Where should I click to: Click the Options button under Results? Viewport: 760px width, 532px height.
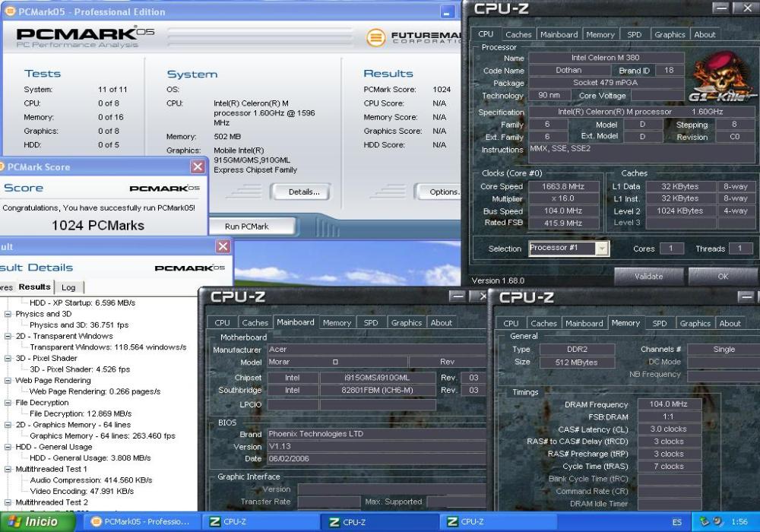click(x=439, y=192)
